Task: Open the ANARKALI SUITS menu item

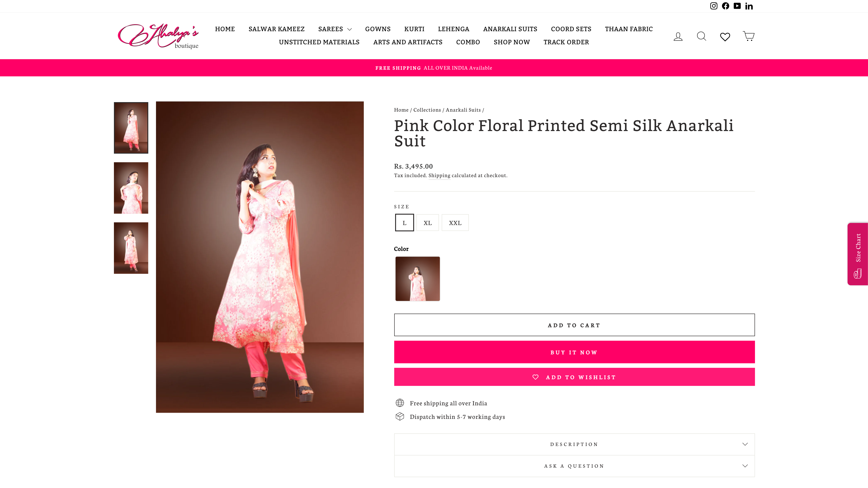Action: click(x=510, y=29)
